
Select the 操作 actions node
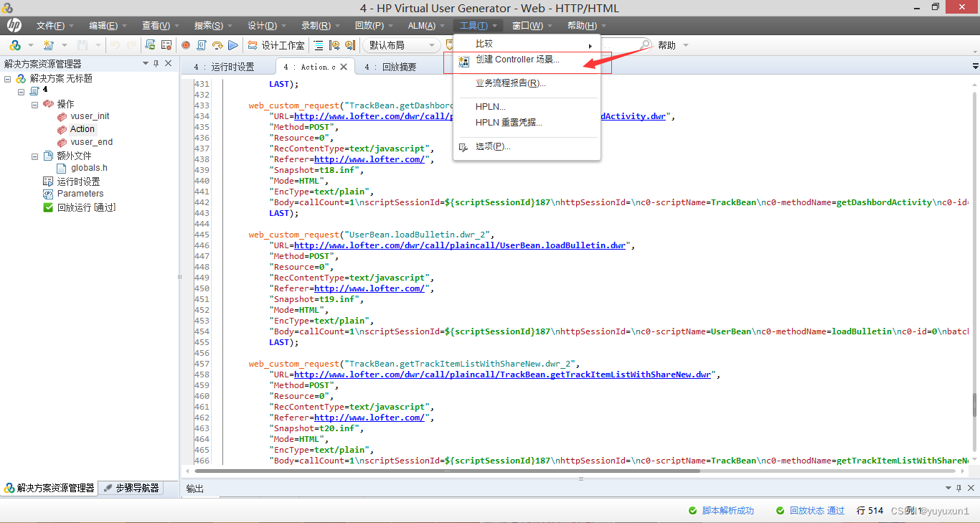[65, 104]
